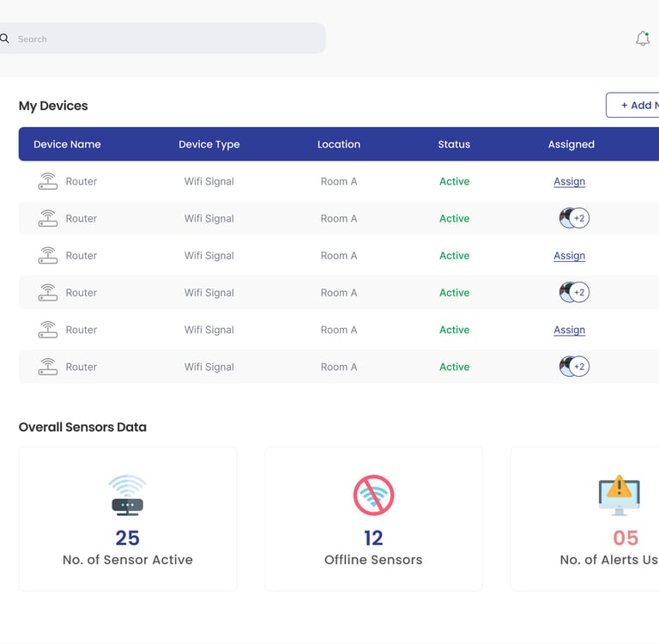Click the active sensor router icon
The height and width of the screenshot is (644, 659).
coord(127,495)
